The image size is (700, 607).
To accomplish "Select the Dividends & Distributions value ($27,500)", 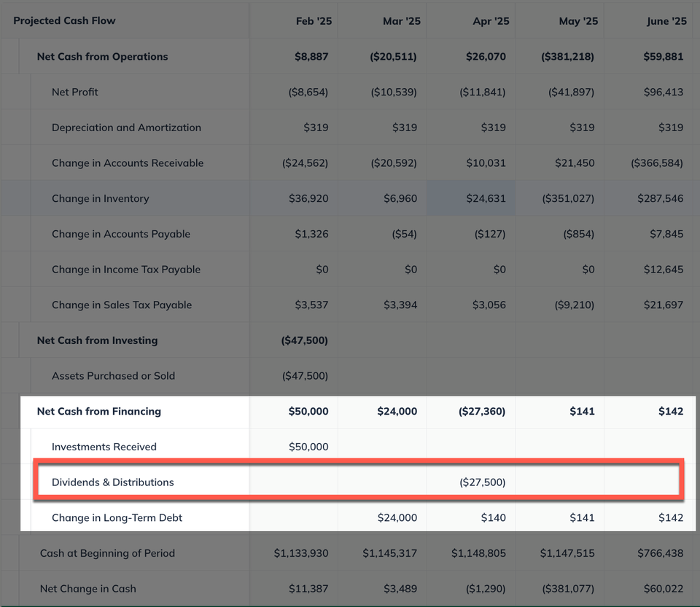I will coord(483,482).
